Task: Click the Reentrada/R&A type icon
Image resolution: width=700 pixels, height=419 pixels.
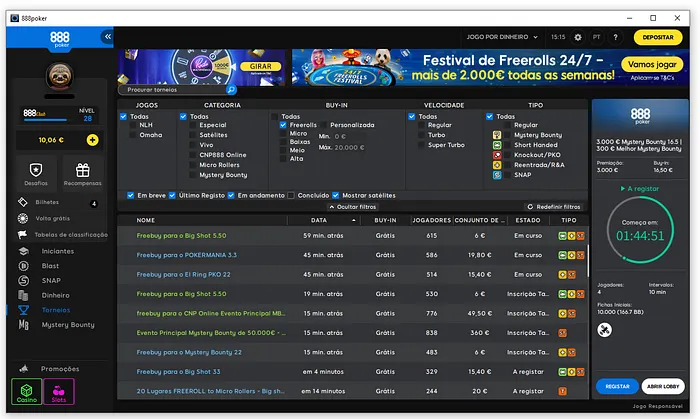Action: point(497,165)
